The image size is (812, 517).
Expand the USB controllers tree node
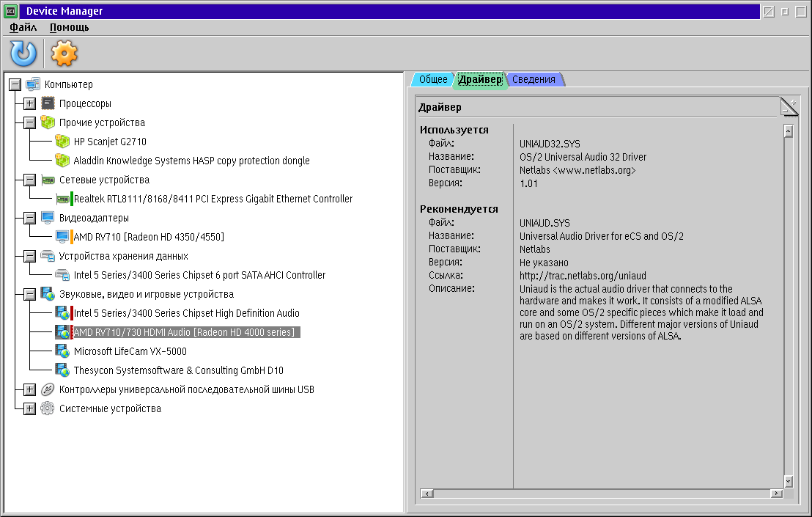(x=29, y=389)
